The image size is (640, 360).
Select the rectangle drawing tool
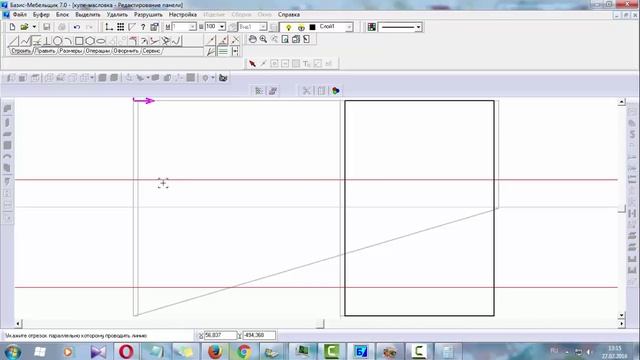[x=79, y=41]
